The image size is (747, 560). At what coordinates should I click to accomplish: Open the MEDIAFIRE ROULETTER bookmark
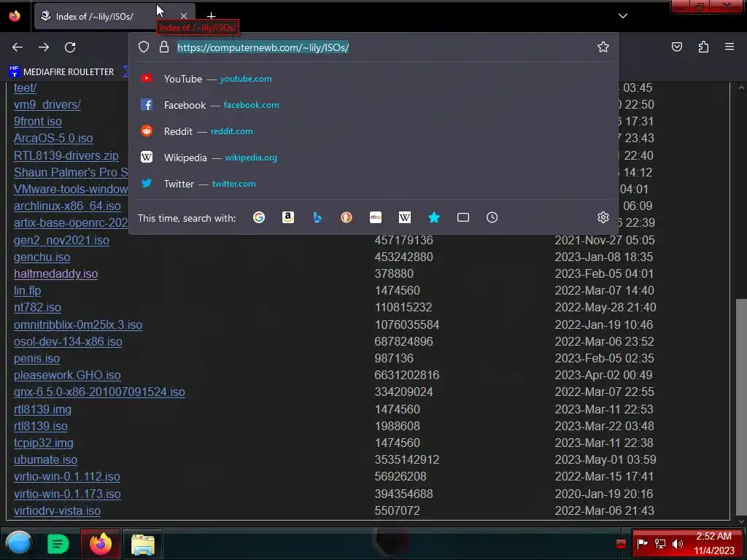(62, 72)
